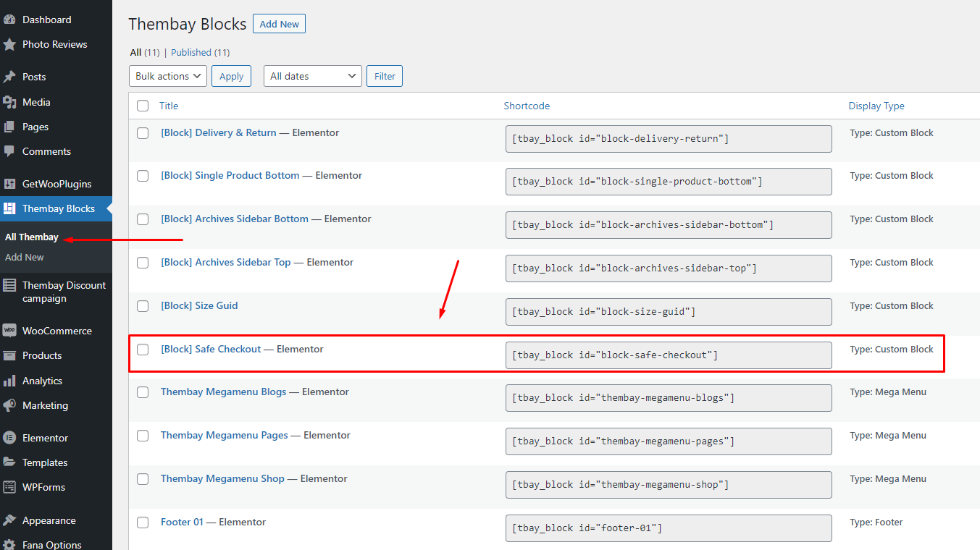This screenshot has width=980, height=550.
Task: Sort table by Title column header
Action: click(169, 106)
